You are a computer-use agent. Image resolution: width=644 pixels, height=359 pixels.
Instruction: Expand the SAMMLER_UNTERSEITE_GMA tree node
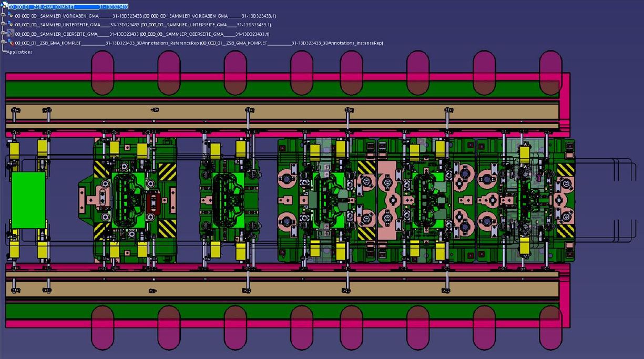(x=4, y=25)
